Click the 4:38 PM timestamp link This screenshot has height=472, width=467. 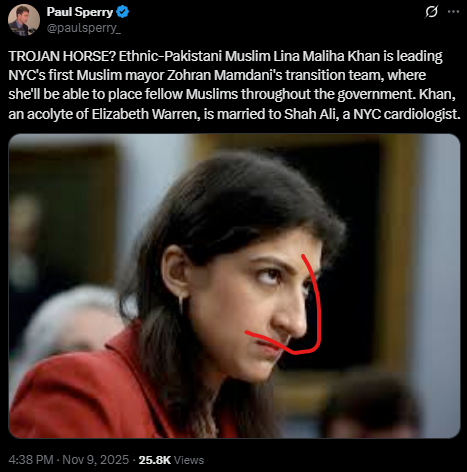pos(31,460)
